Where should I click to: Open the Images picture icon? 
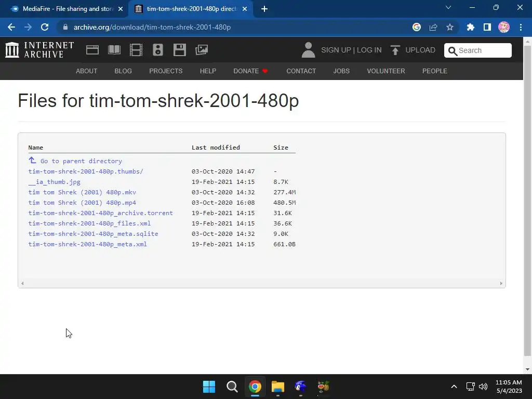coord(202,50)
